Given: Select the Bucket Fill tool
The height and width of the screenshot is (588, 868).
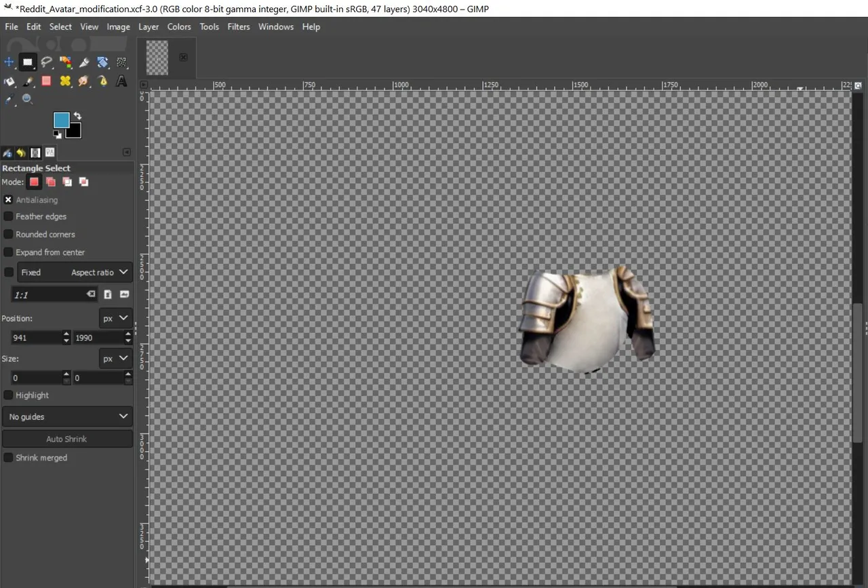Looking at the screenshot, I should 9,81.
